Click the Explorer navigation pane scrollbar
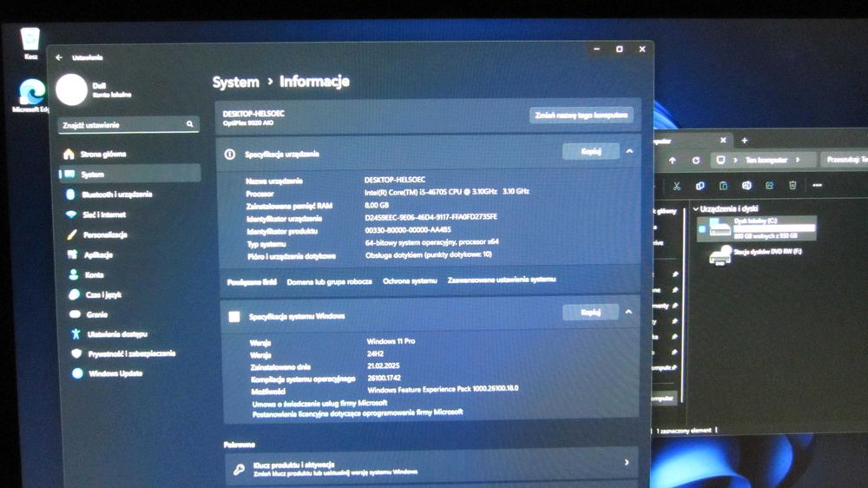Image resolution: width=868 pixels, height=488 pixels. pos(682,305)
